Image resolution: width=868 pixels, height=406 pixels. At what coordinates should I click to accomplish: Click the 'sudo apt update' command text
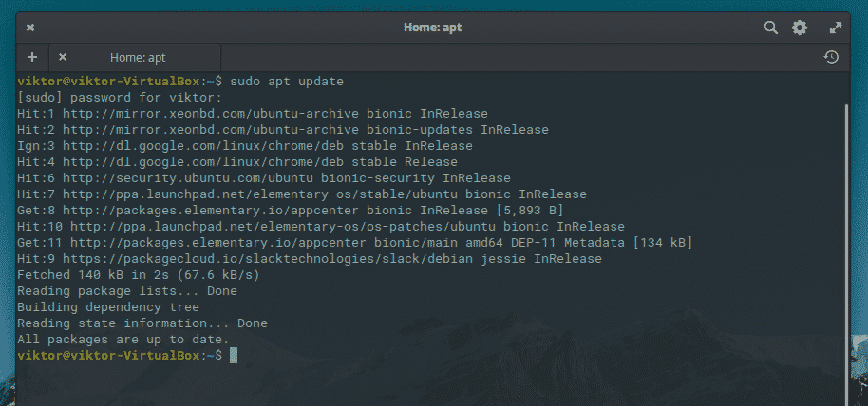[287, 82]
